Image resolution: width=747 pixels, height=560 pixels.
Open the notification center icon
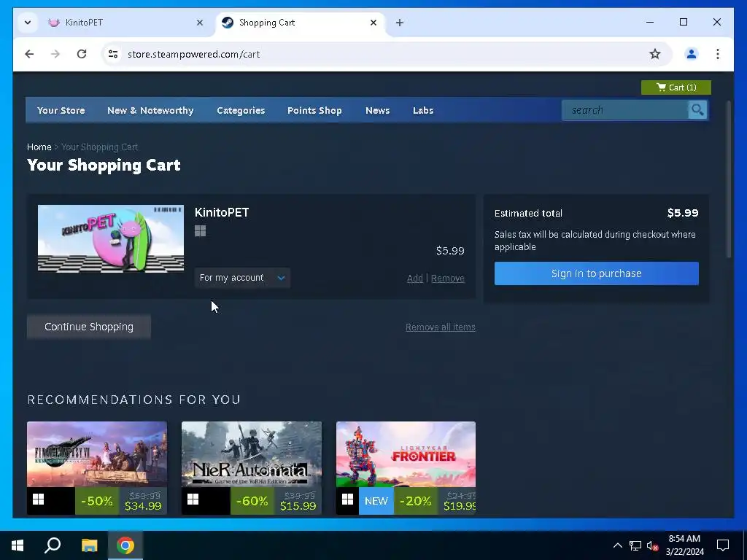[x=723, y=545]
